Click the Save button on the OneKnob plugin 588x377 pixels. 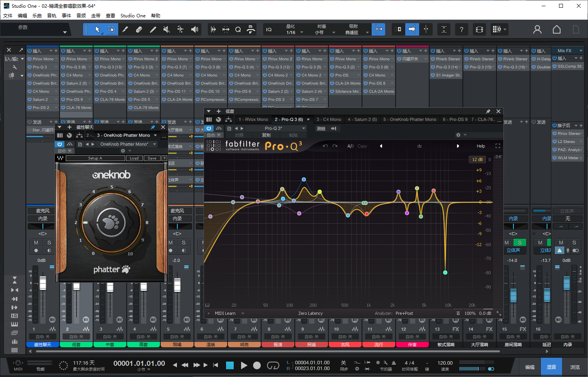152,158
